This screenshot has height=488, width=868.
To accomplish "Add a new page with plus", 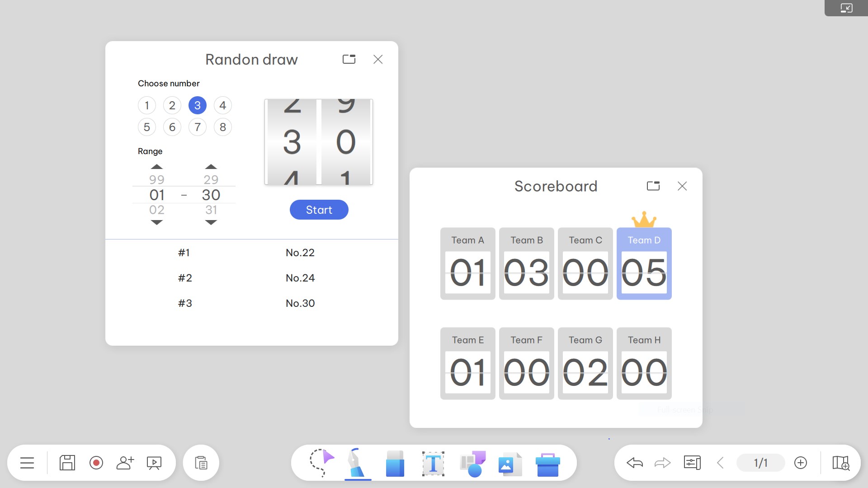I will [x=801, y=463].
